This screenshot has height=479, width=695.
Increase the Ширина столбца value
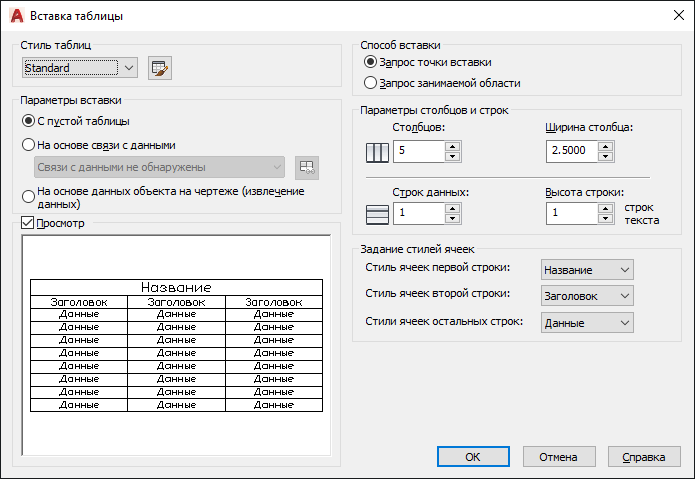605,147
